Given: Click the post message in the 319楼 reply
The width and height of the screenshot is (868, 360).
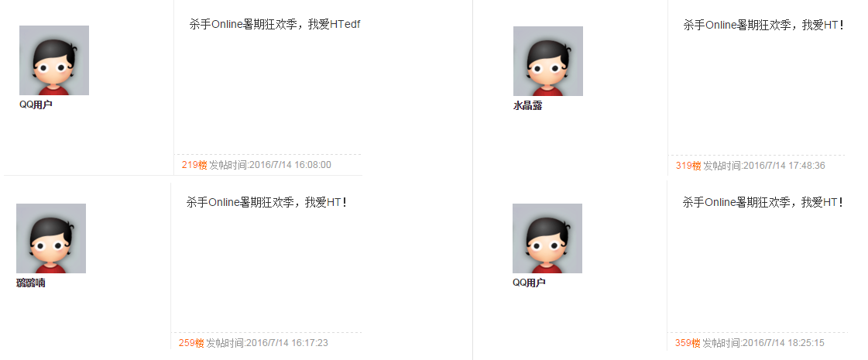Looking at the screenshot, I should pos(763,24).
